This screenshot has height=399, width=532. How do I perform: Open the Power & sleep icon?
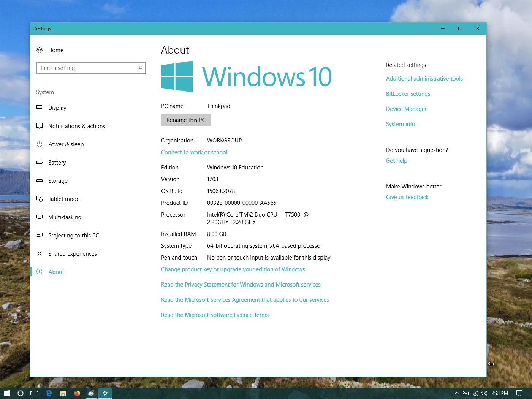point(40,144)
